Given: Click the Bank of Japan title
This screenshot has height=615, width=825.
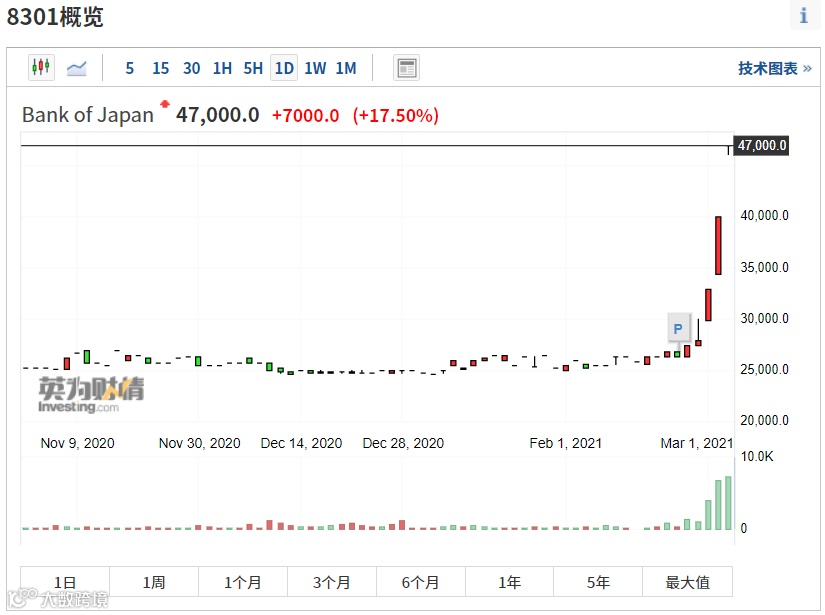Looking at the screenshot, I should pos(87,115).
